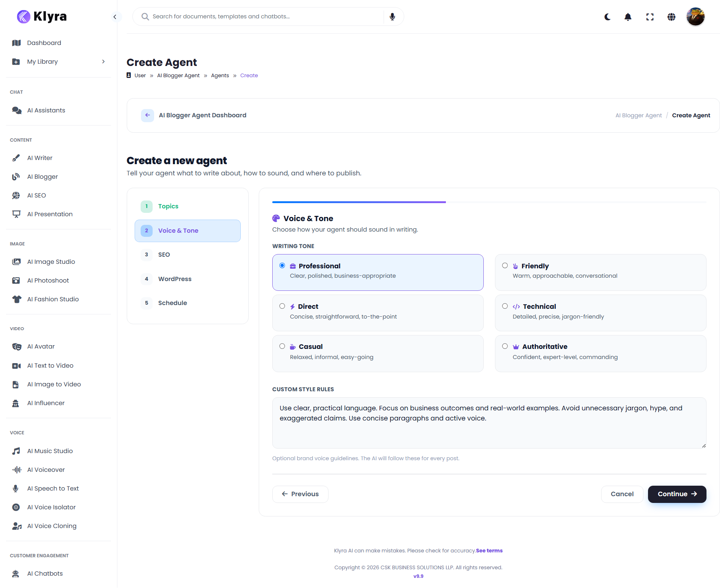Open the user profile avatar

click(696, 17)
